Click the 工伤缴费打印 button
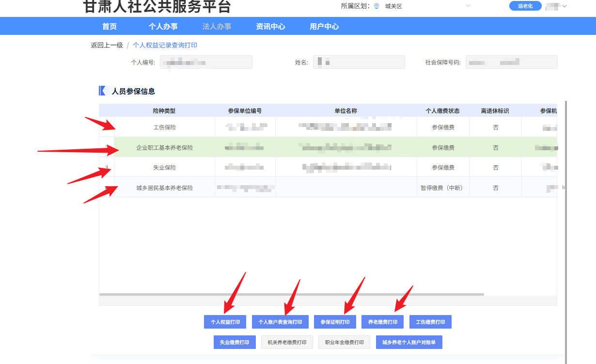Screen dimensions: 596x364 (x=430, y=322)
